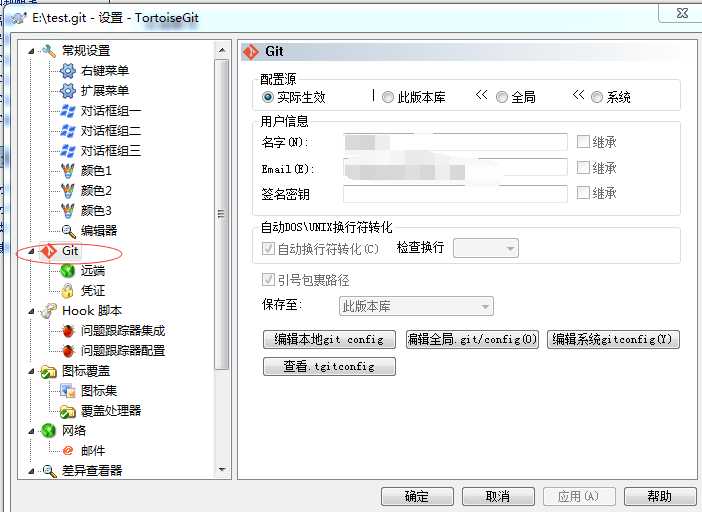
Task: Click the globe icon beside 网络
Action: coord(48,431)
